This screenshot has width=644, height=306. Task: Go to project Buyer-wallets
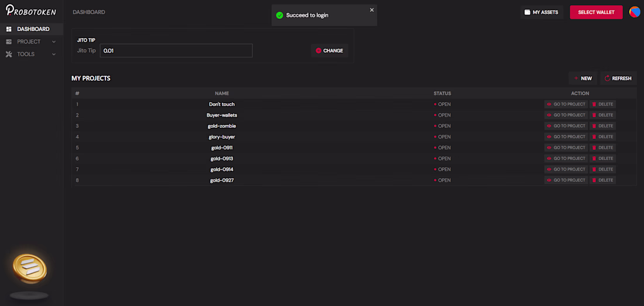point(566,115)
